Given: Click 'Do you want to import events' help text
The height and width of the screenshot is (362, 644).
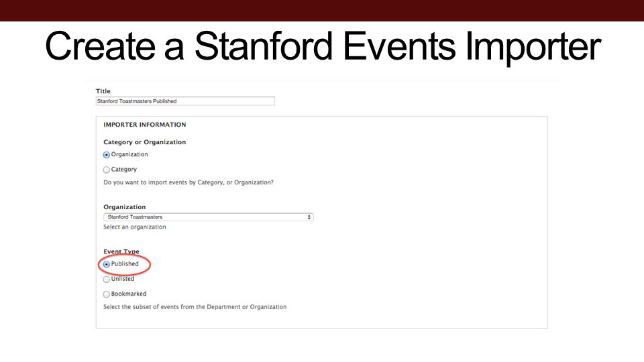Looking at the screenshot, I should tap(188, 182).
